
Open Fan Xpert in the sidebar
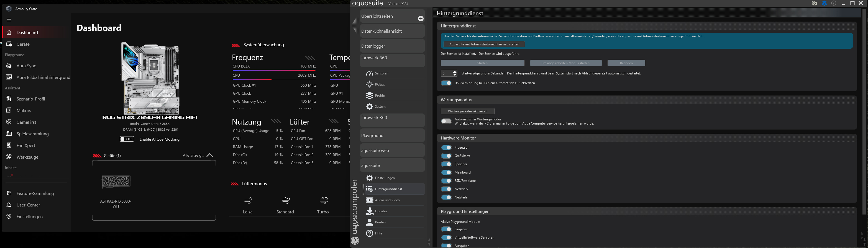click(x=25, y=145)
